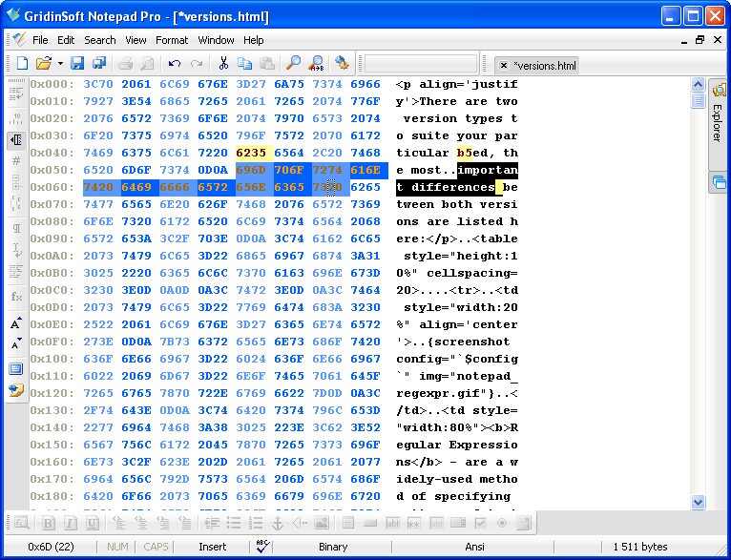Increase font size with A-up icon
731x560 pixels.
pyautogui.click(x=16, y=322)
